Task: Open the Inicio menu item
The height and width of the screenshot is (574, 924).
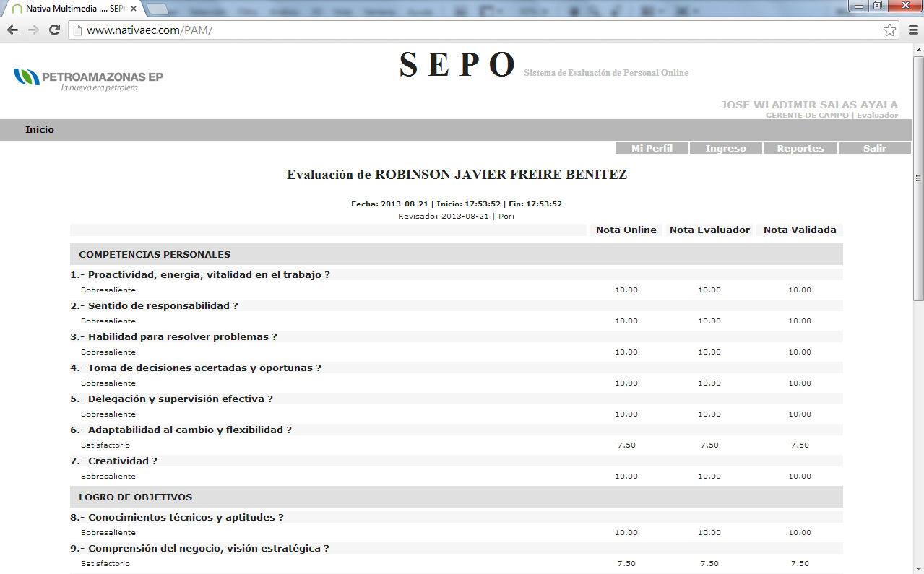Action: (x=40, y=130)
